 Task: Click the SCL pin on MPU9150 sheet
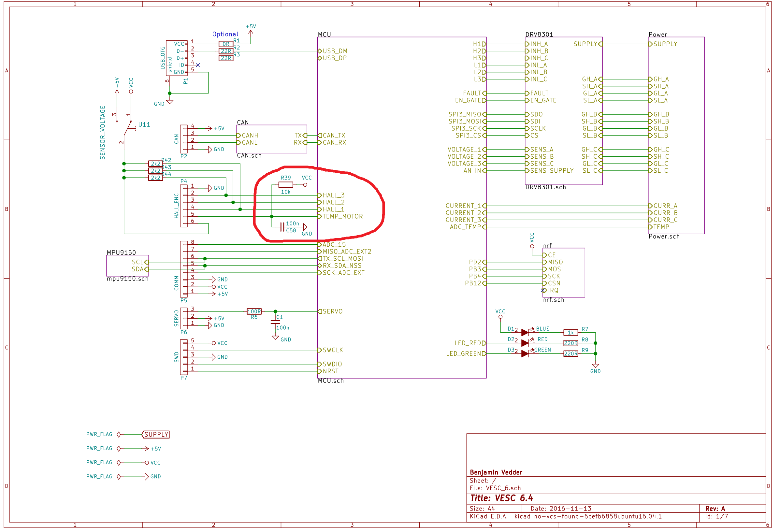click(x=140, y=262)
